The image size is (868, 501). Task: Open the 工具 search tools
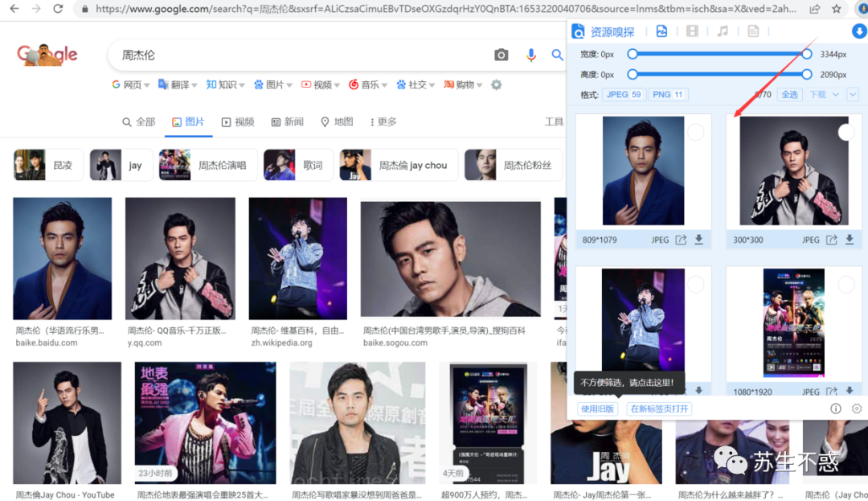554,121
